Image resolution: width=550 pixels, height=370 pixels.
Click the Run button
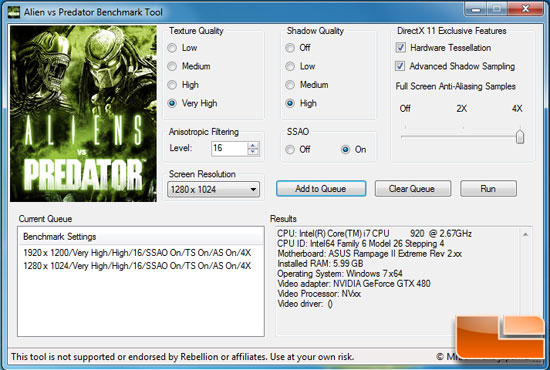[x=488, y=189]
